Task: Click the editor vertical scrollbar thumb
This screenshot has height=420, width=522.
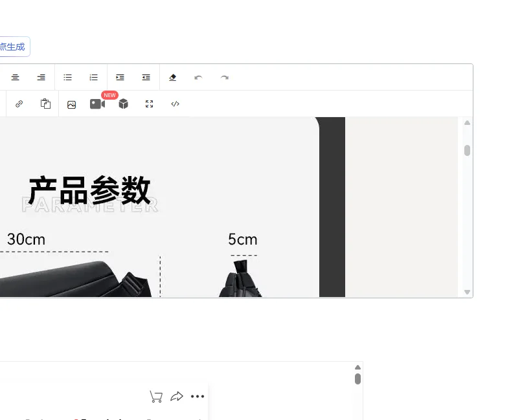Action: (467, 150)
